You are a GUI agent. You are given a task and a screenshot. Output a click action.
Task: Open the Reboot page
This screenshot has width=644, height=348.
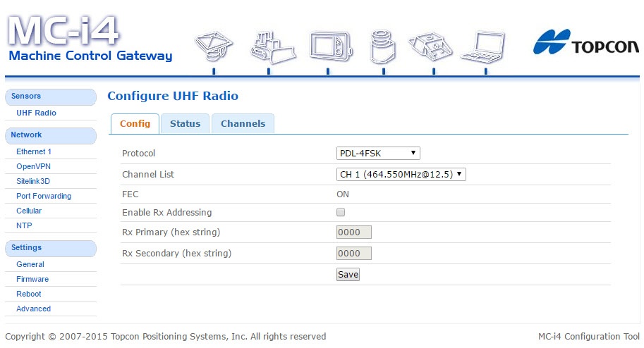29,294
